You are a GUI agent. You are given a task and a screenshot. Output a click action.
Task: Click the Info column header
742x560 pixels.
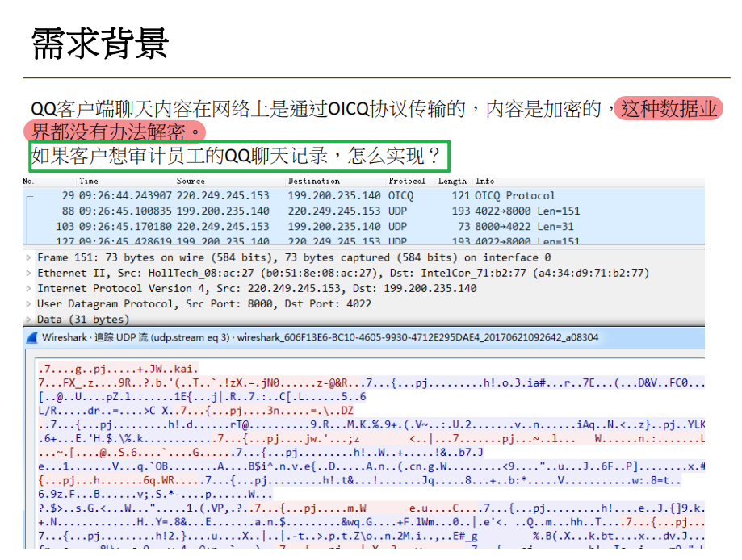coord(484,181)
